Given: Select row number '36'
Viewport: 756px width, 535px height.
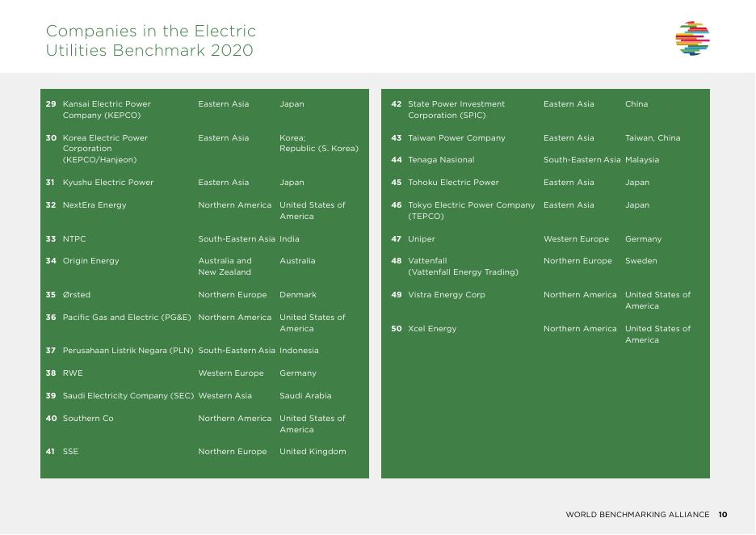Looking at the screenshot, I should click(x=51, y=318).
